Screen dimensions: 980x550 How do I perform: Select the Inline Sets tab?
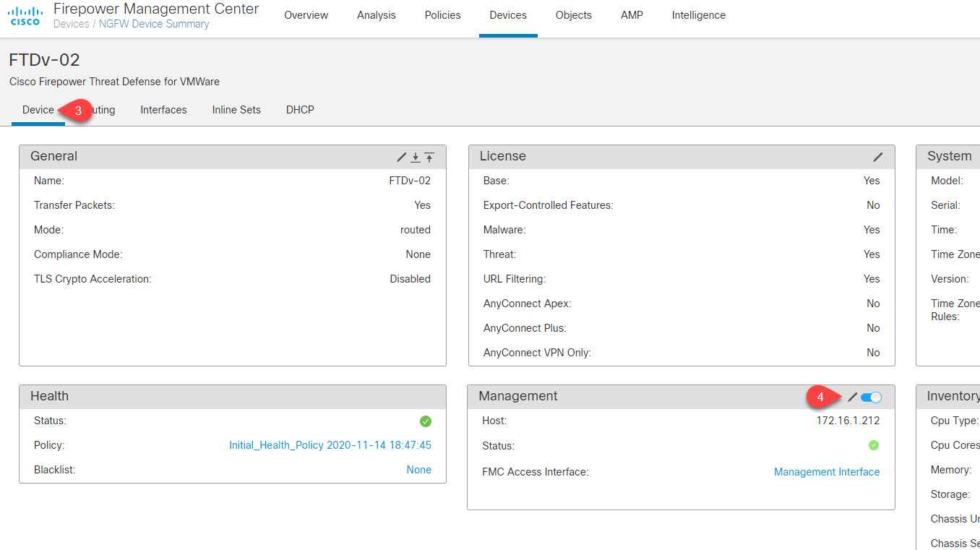(x=236, y=109)
